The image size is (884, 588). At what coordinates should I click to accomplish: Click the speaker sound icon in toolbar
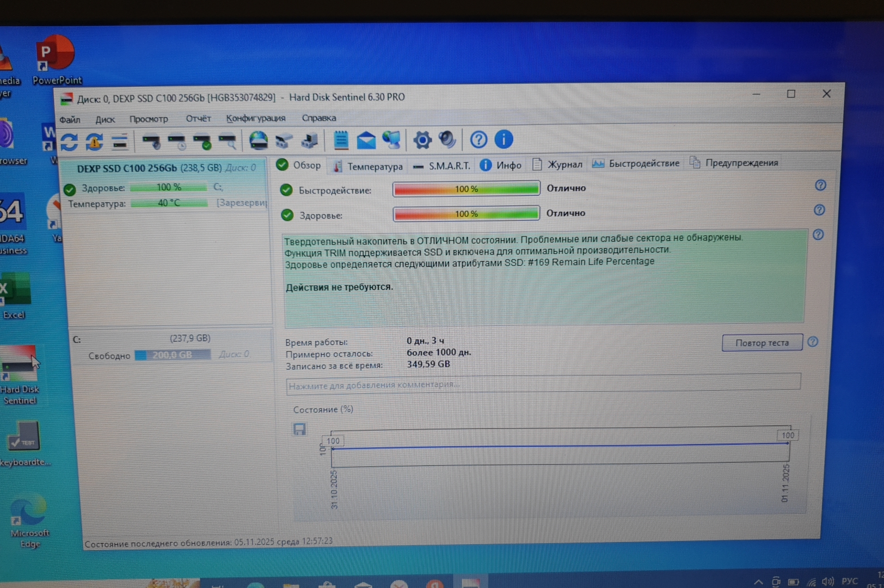[x=447, y=139]
